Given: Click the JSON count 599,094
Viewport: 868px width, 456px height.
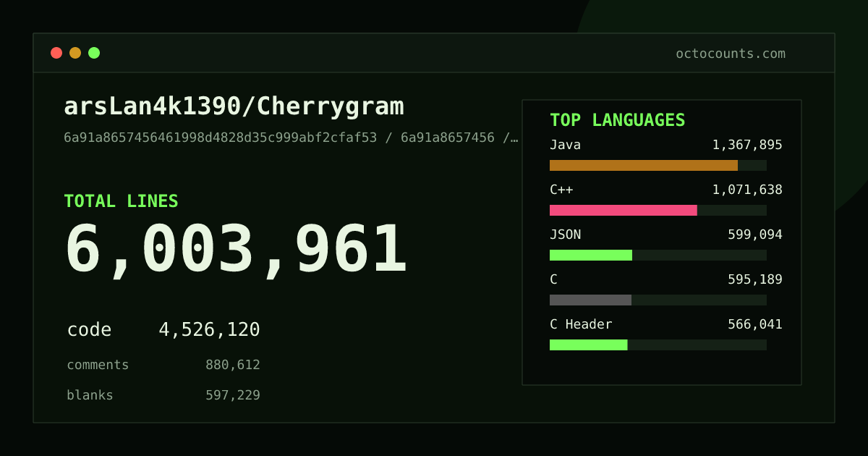Looking at the screenshot, I should tap(755, 235).
